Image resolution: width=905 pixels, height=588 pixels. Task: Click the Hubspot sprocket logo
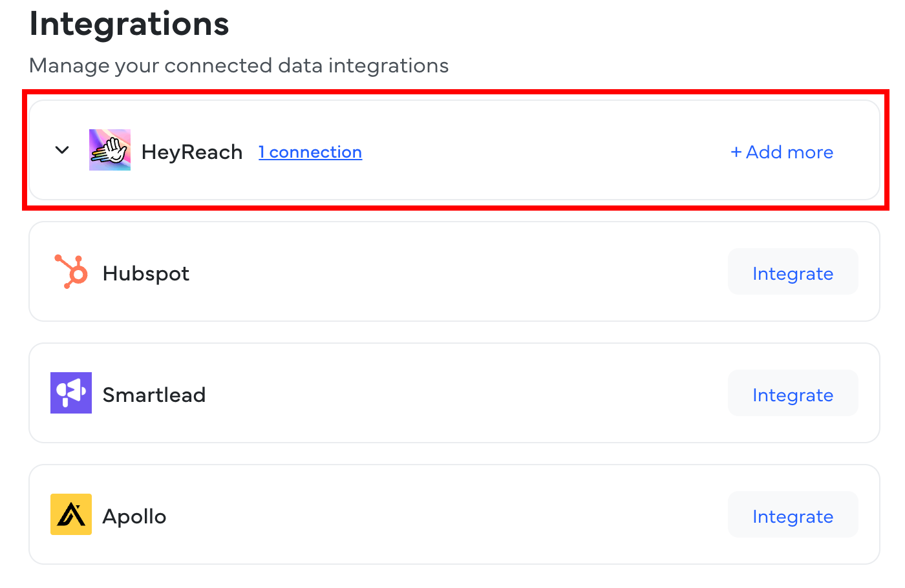pos(71,271)
